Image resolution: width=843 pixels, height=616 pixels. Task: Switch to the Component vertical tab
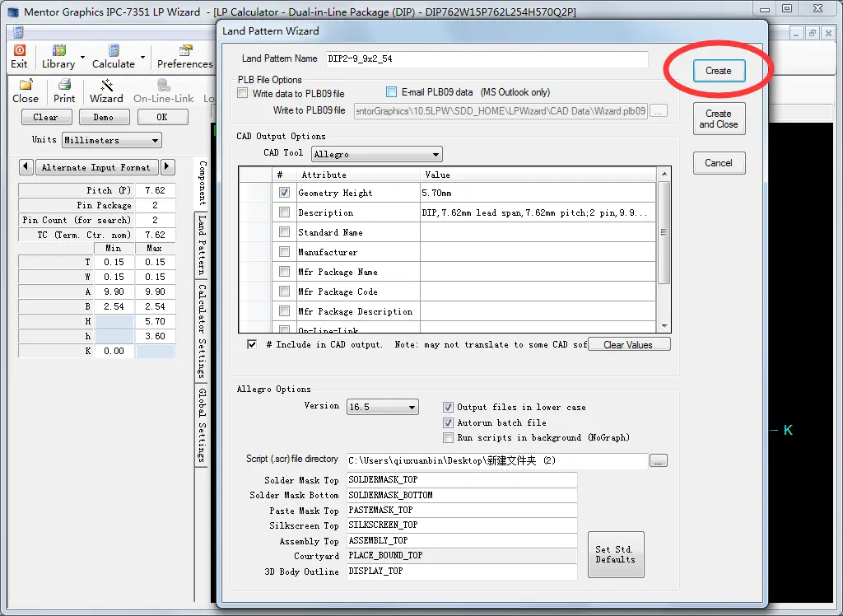coord(202,183)
